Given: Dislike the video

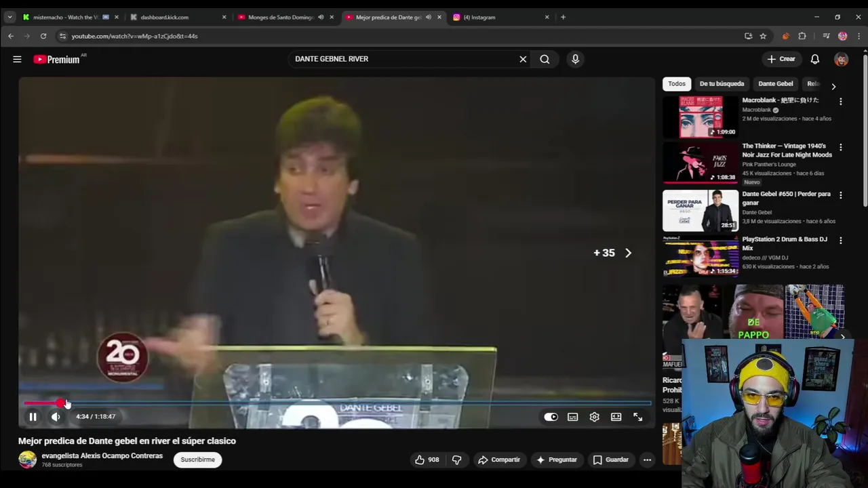Looking at the screenshot, I should pyautogui.click(x=456, y=460).
